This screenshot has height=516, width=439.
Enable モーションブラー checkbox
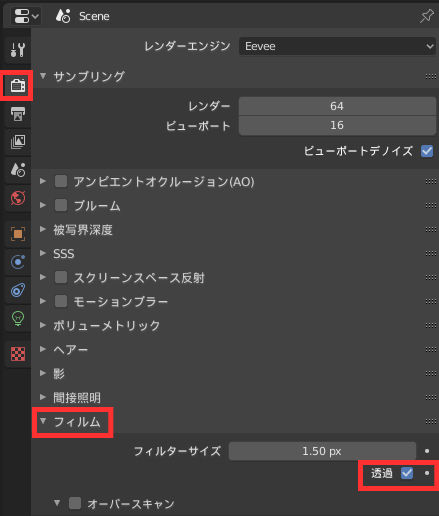click(61, 301)
